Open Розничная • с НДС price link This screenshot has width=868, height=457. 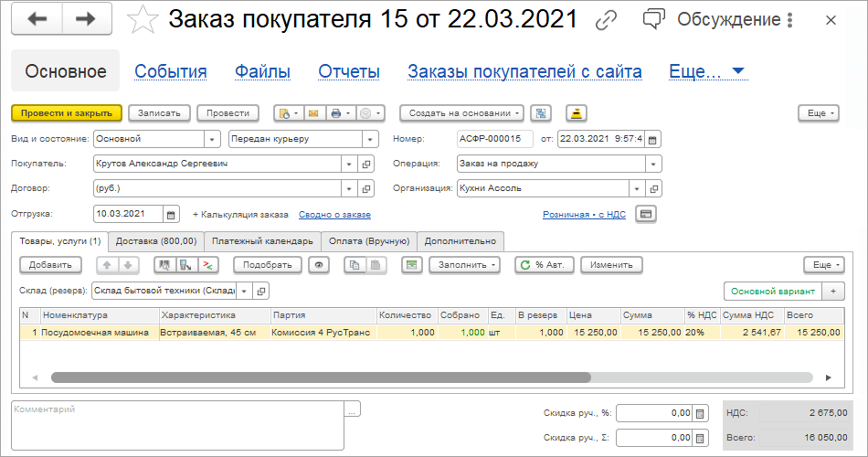pos(584,215)
